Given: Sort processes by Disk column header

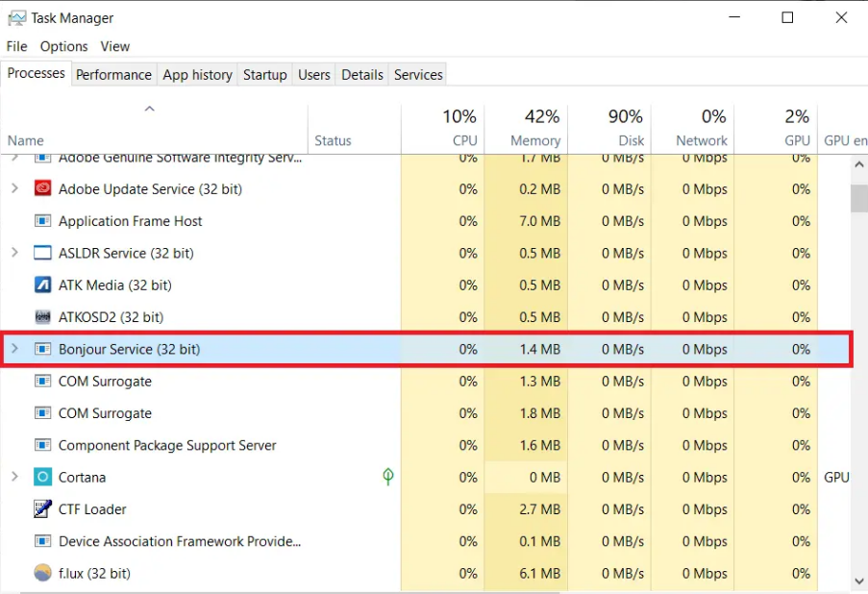Looking at the screenshot, I should (609, 128).
